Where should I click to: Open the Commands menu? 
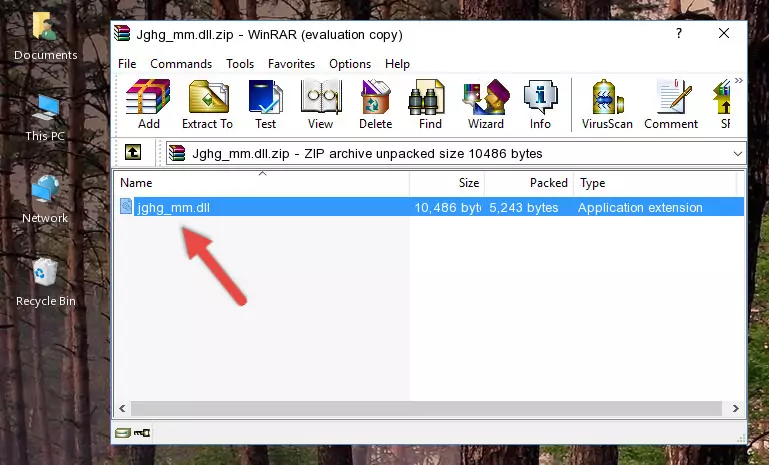tap(181, 64)
